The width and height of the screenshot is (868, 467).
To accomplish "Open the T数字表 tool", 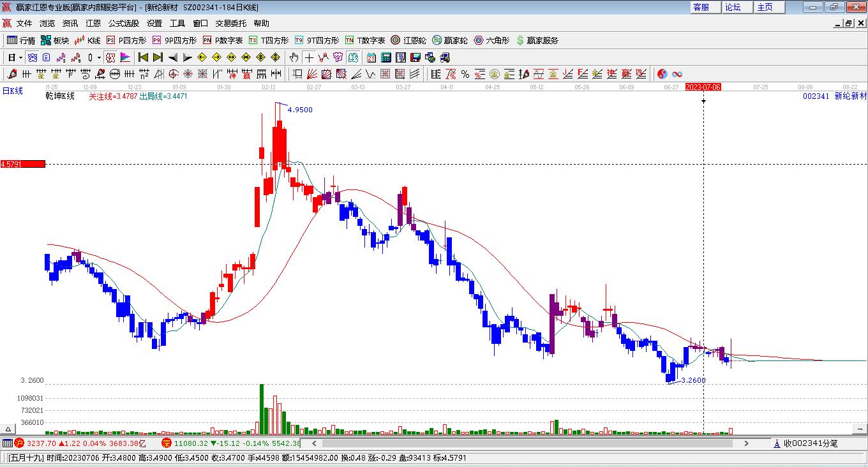I will pos(365,40).
